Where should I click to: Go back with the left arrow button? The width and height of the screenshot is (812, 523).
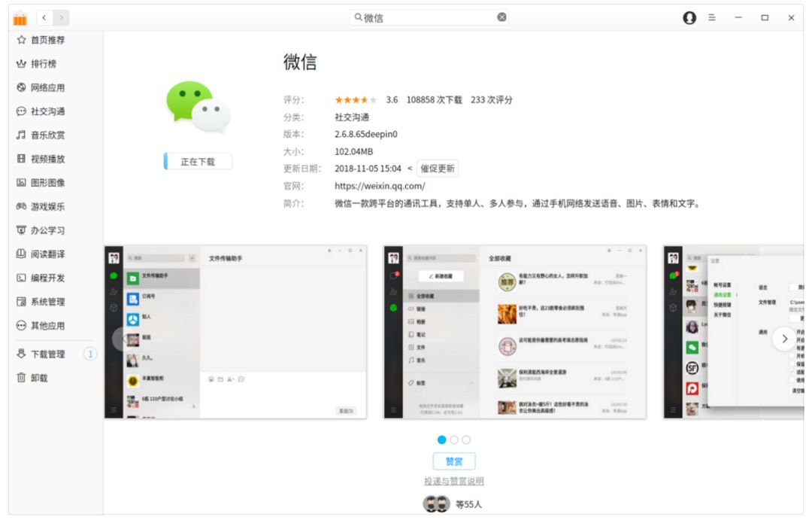44,18
